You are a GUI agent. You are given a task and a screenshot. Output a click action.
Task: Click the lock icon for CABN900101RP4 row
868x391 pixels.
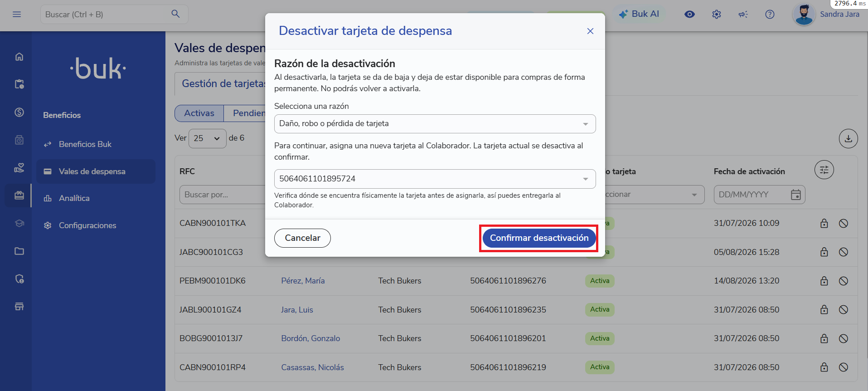(824, 367)
